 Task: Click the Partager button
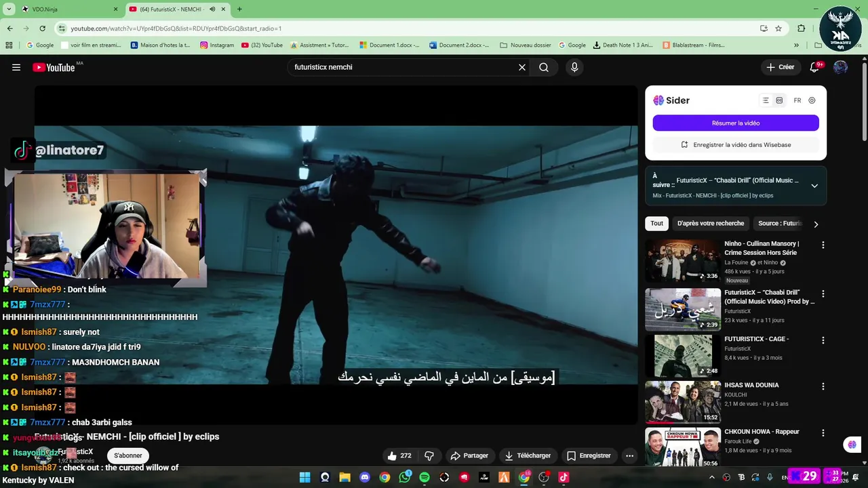click(469, 455)
